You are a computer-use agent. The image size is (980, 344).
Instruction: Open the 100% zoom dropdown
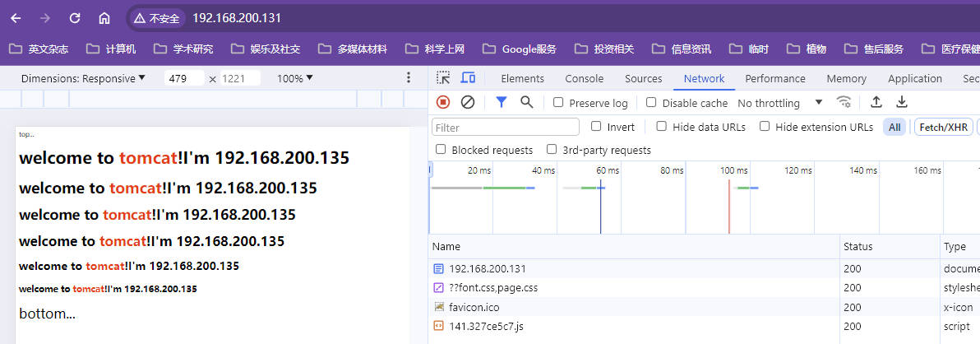coord(294,78)
